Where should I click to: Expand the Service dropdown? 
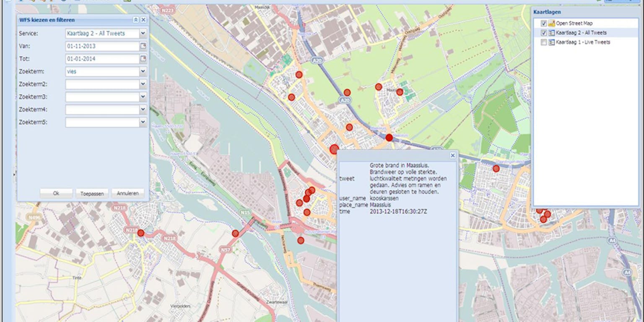143,34
